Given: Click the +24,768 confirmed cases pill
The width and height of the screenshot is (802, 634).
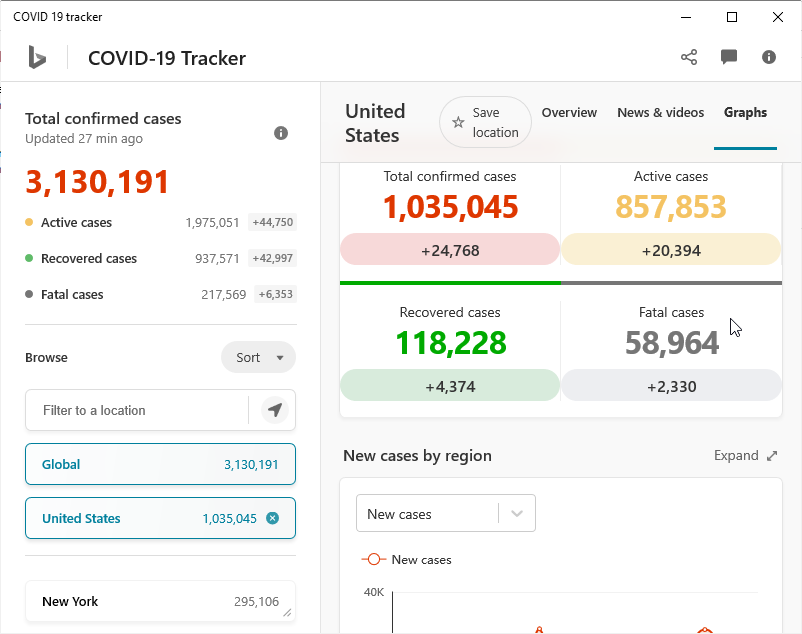Looking at the screenshot, I should point(450,250).
